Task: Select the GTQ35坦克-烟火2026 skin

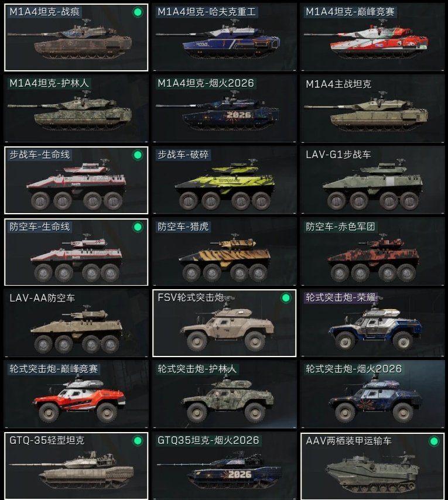Action: point(224,466)
